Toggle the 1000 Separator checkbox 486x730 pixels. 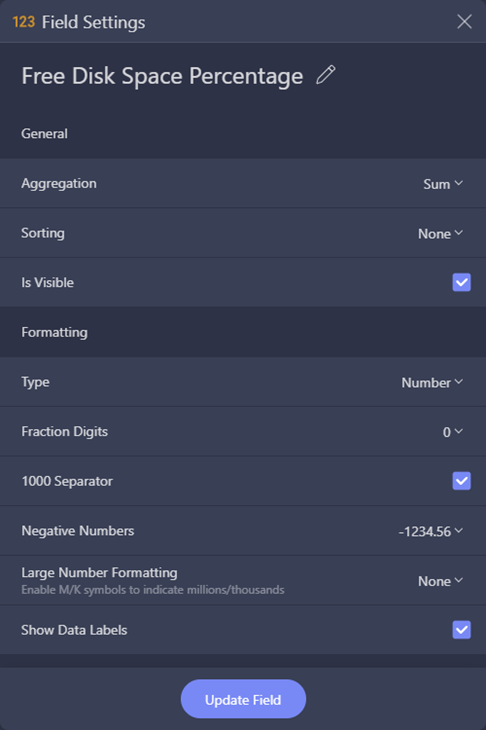tap(461, 481)
